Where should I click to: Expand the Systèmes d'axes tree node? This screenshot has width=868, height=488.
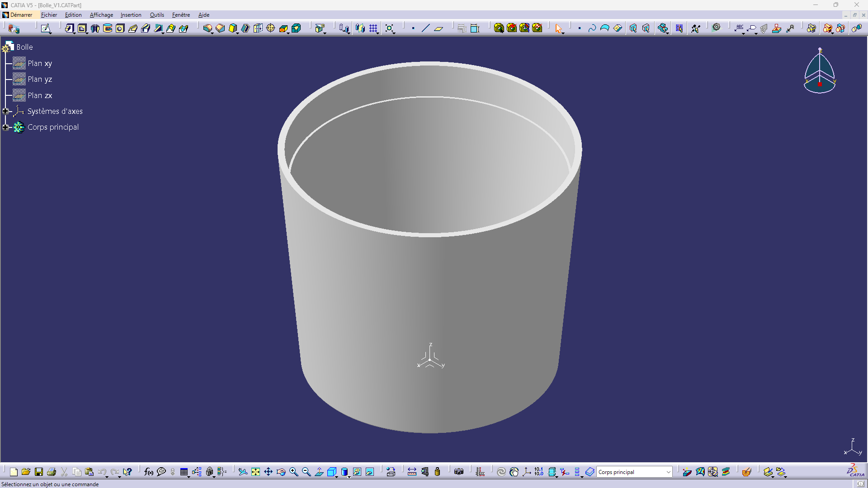(x=5, y=111)
